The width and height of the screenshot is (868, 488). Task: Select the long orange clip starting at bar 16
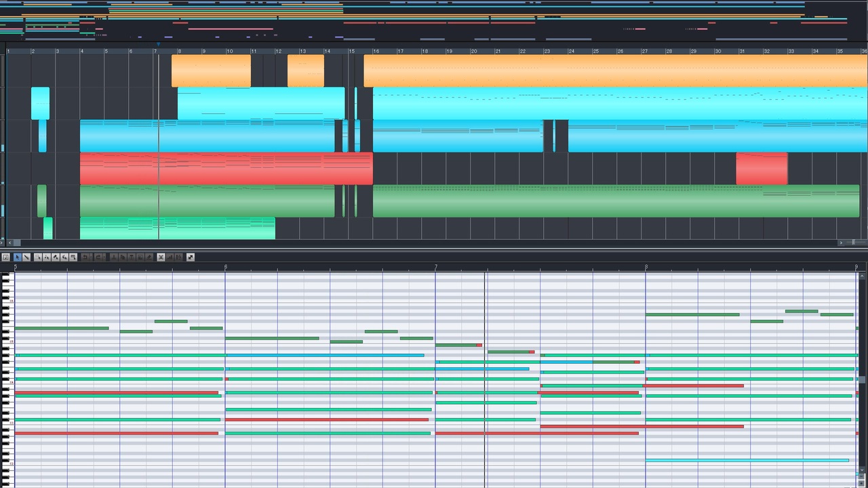pyautogui.click(x=616, y=70)
